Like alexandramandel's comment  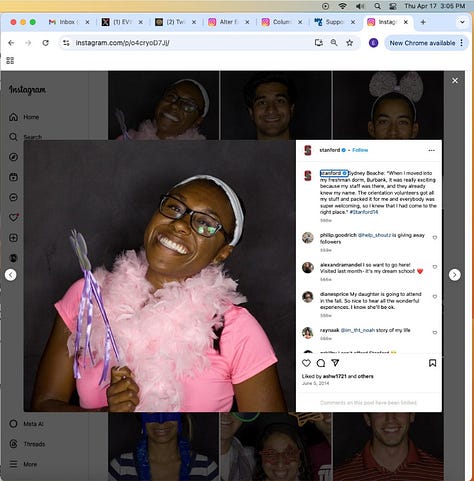coord(435,267)
